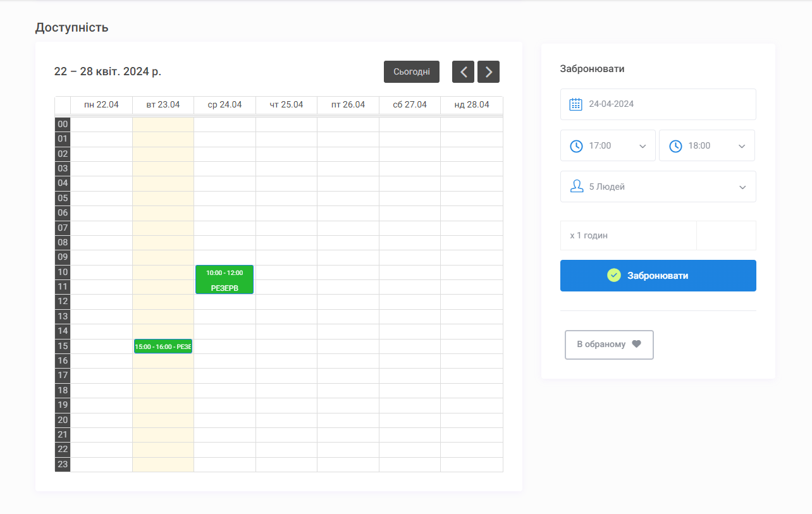Add listing via В обраному button
Screen dimensions: 812x514
click(x=608, y=345)
